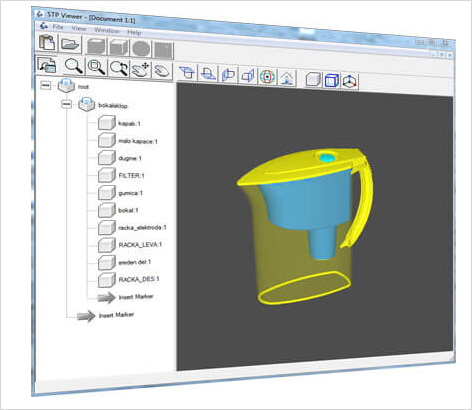Viewport: 472px width, 410px height.
Task: Click the greyed-out cube toolbar icon
Action: (119, 47)
